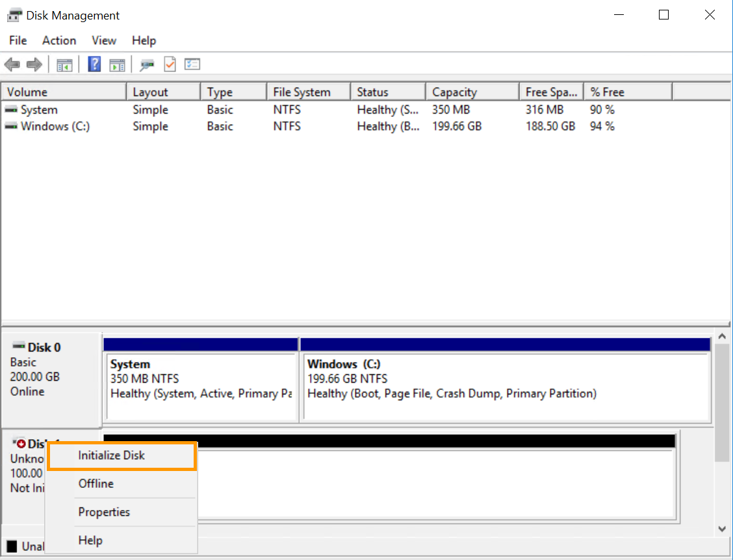Click the Capacity column header

tap(453, 91)
